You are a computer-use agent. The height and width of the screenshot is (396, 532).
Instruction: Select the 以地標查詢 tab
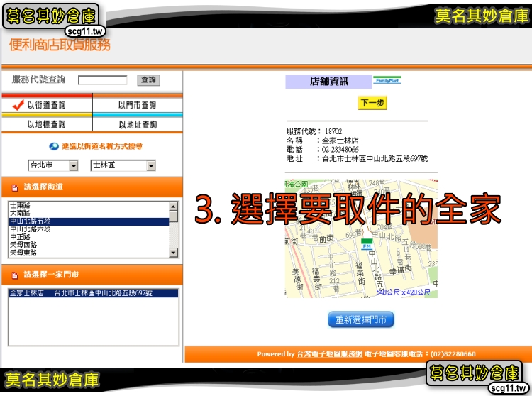click(x=47, y=124)
